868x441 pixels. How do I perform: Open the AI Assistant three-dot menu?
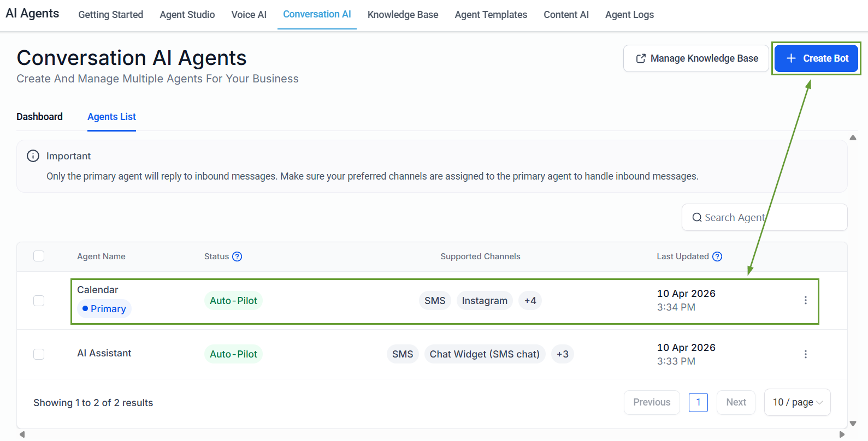805,354
